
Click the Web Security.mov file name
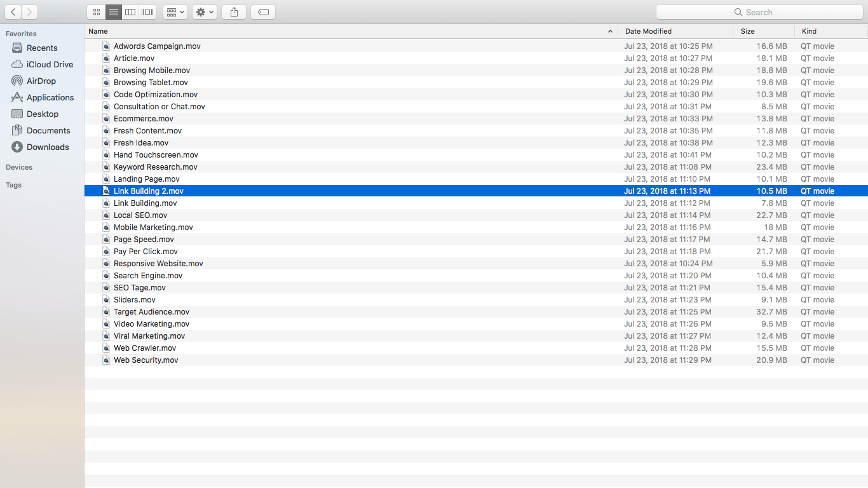click(146, 360)
